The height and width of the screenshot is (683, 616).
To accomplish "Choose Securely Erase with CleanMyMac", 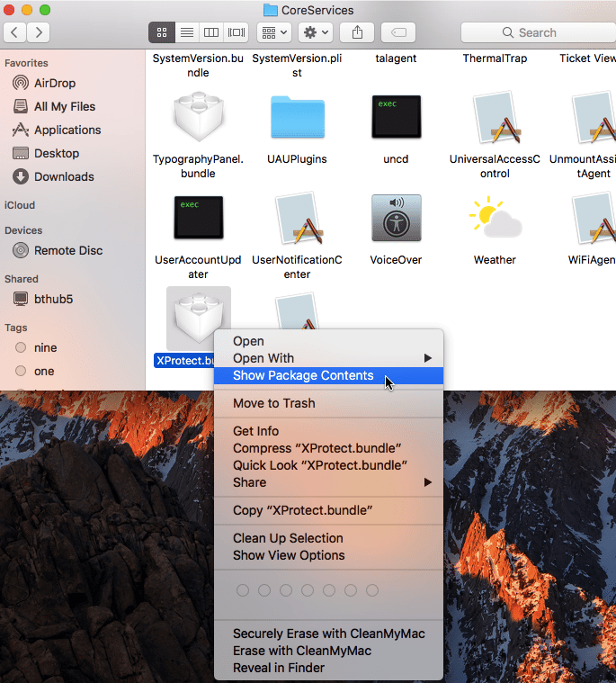I will coord(328,634).
